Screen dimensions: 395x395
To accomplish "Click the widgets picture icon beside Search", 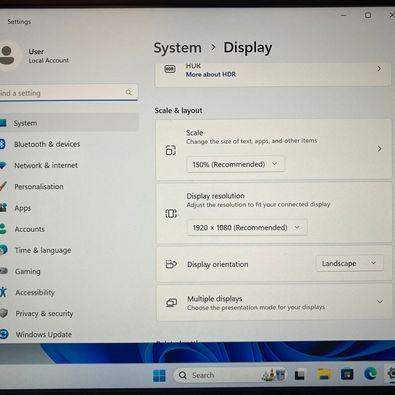I will click(x=273, y=375).
